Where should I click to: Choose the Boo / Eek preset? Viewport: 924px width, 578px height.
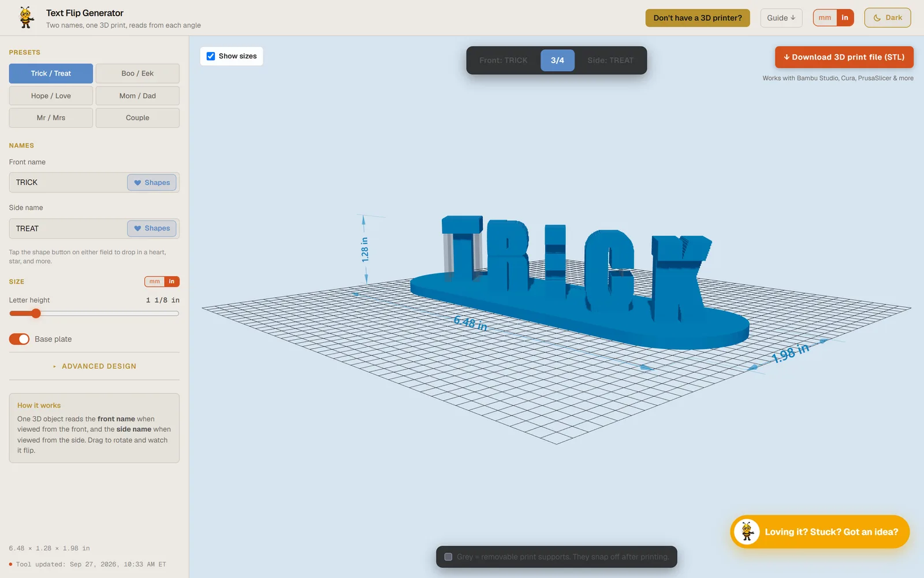coord(137,73)
